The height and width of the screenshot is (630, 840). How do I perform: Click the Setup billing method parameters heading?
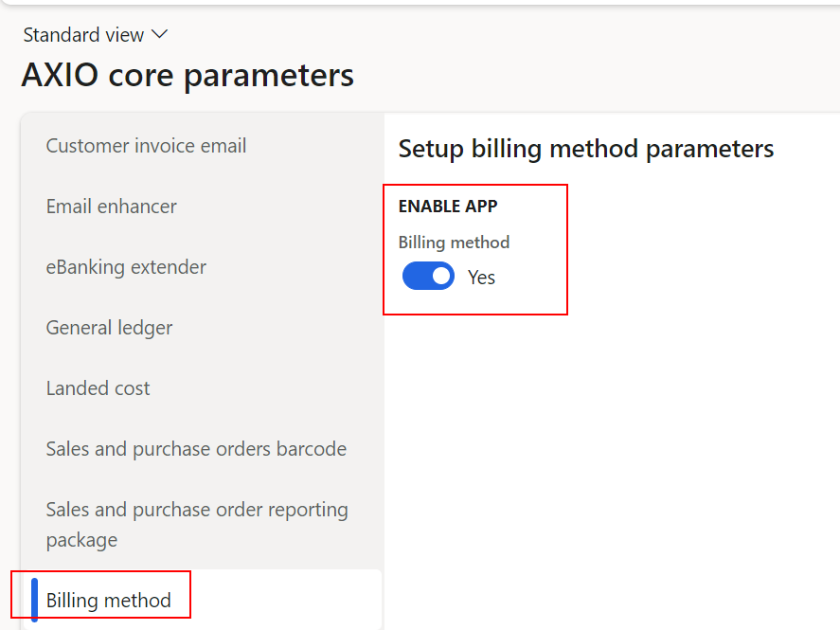click(586, 149)
